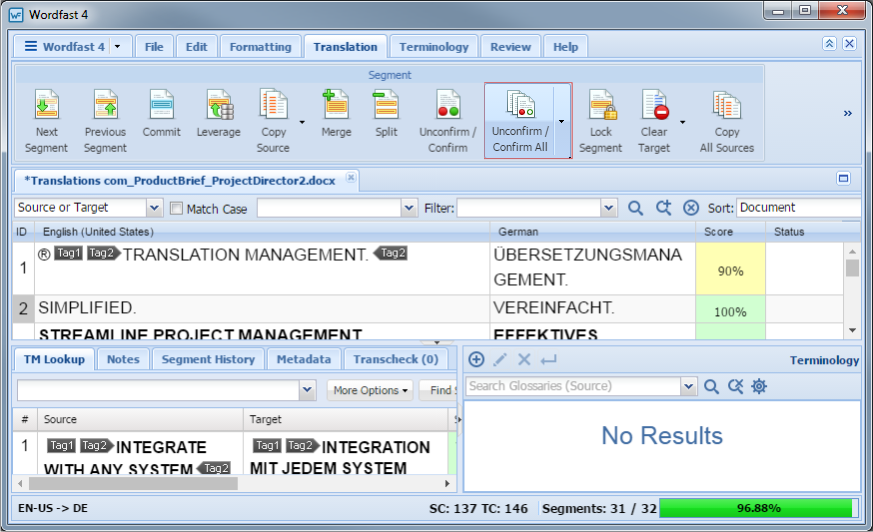Switch to Terminology ribbon tab

click(434, 47)
